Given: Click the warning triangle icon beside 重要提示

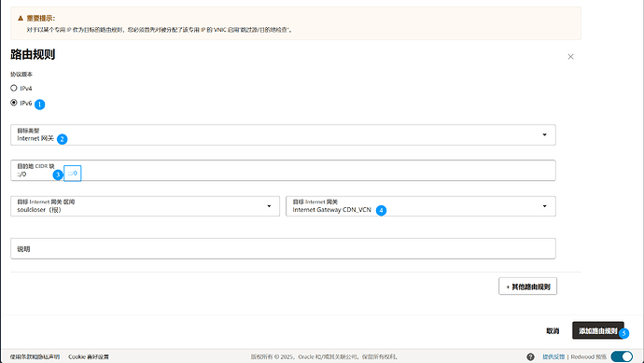Looking at the screenshot, I should [x=21, y=19].
